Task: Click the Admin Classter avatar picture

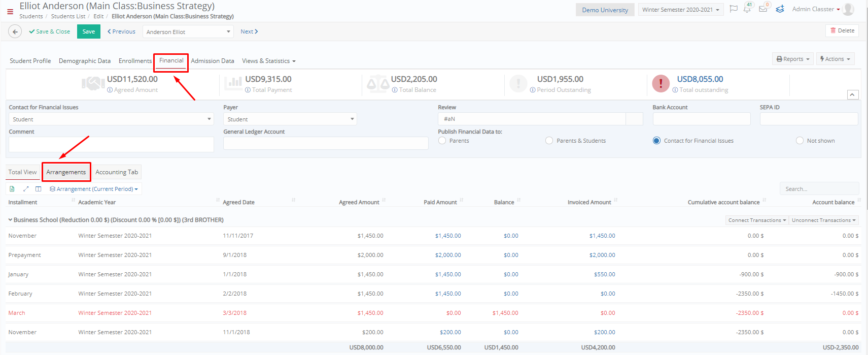Action: (848, 9)
